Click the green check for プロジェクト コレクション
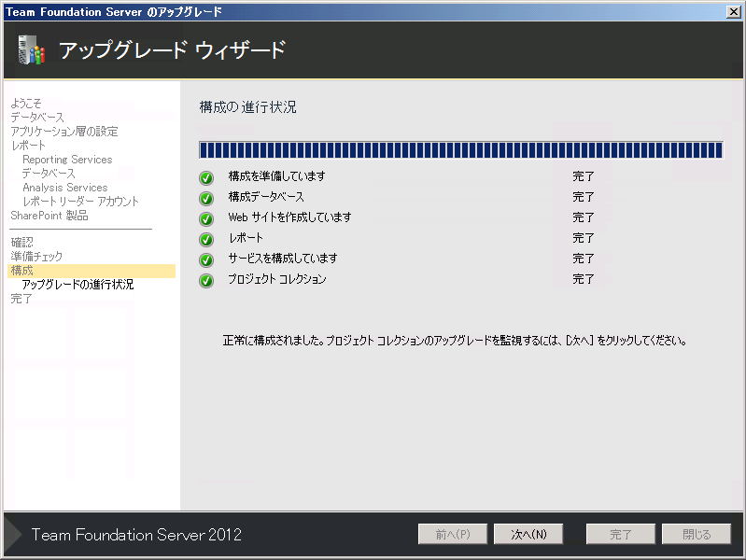Screen dimensions: 746x560 click(206, 280)
